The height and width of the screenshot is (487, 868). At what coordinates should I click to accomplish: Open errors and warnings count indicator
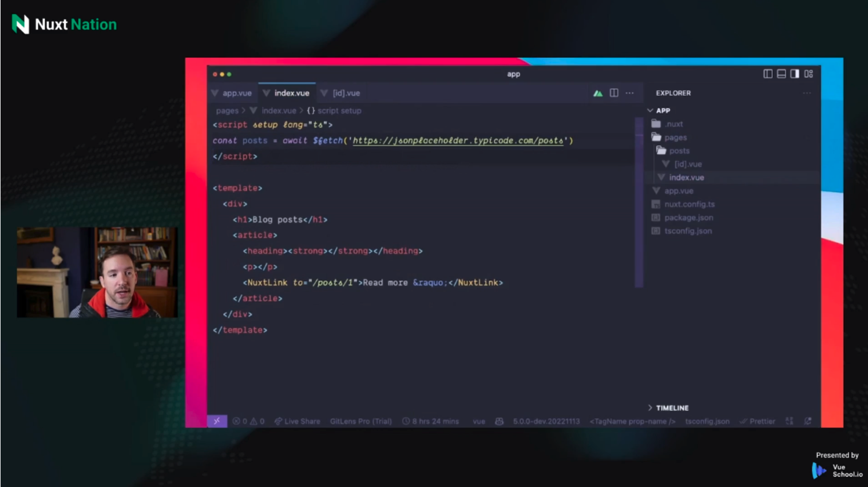tap(248, 421)
